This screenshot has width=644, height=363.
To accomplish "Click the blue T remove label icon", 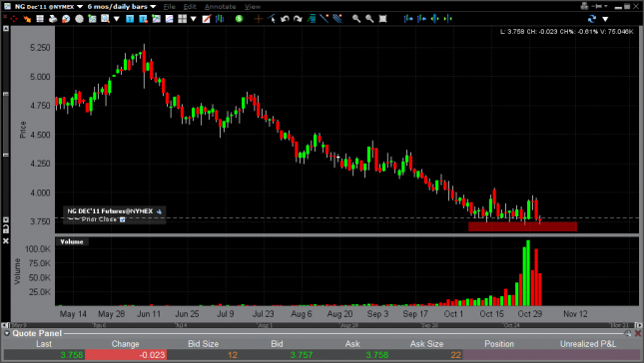I will pyautogui.click(x=143, y=19).
